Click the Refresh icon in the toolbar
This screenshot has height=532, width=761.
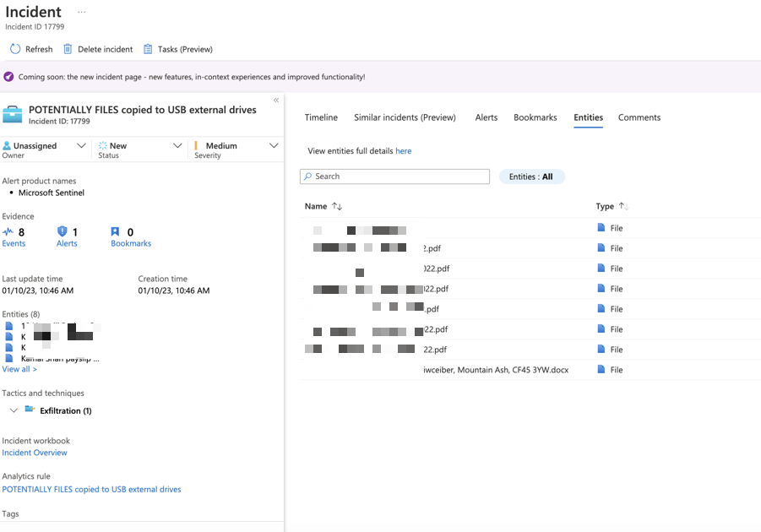pos(15,49)
